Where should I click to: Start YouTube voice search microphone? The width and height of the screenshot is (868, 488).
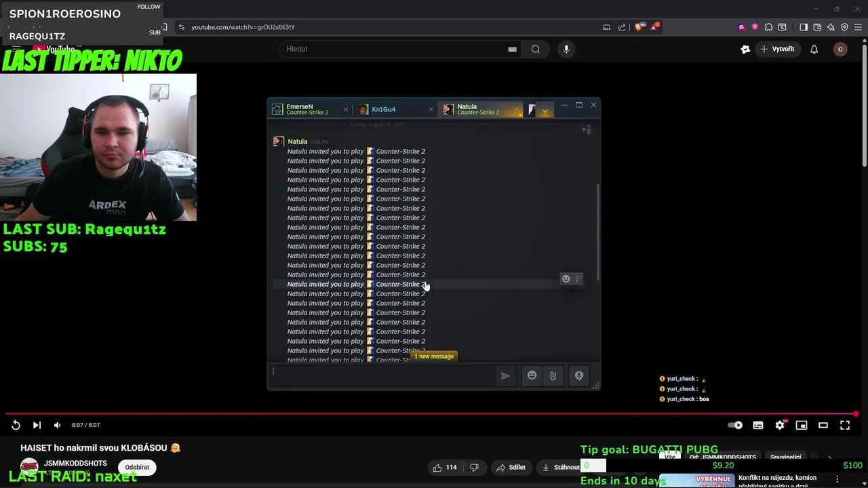click(x=566, y=49)
